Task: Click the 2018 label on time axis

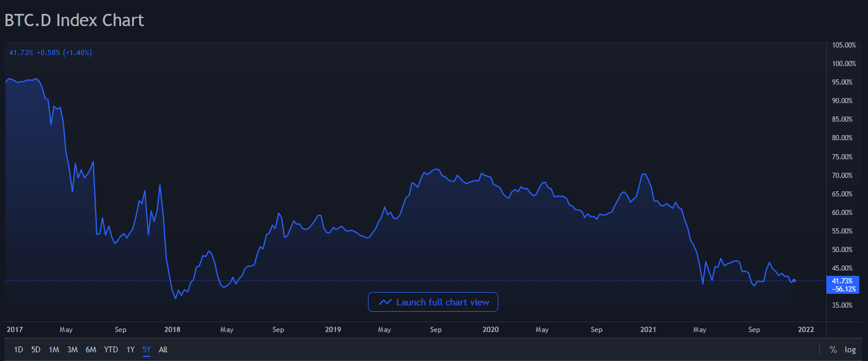Action: [x=172, y=330]
